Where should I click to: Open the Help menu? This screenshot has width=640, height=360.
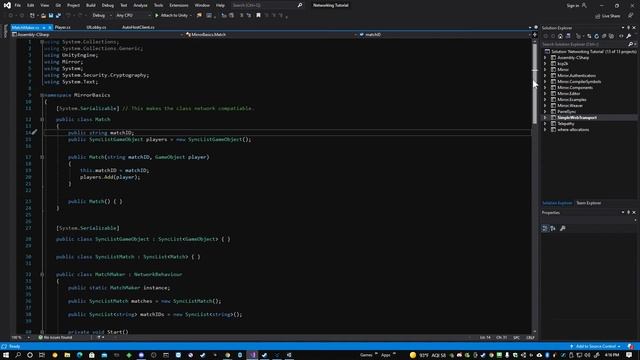tap(220, 5)
